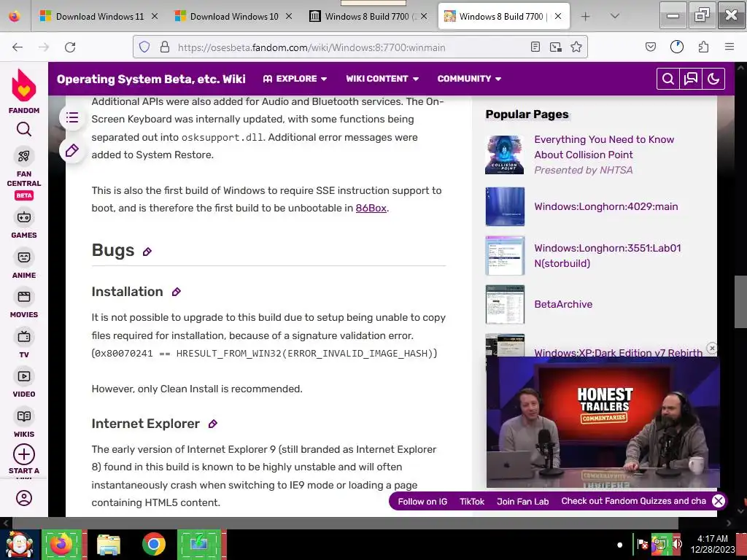Toggle dark theme moon icon
Screen dimensions: 747x560
713,79
